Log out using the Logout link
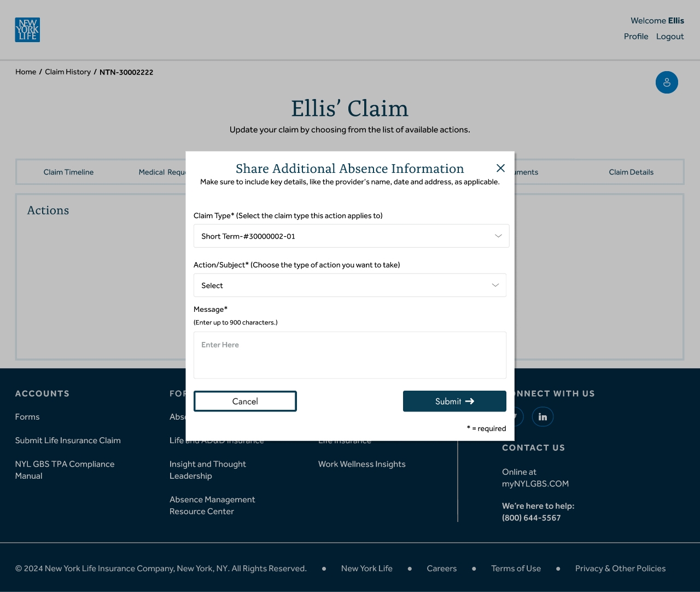 670,36
